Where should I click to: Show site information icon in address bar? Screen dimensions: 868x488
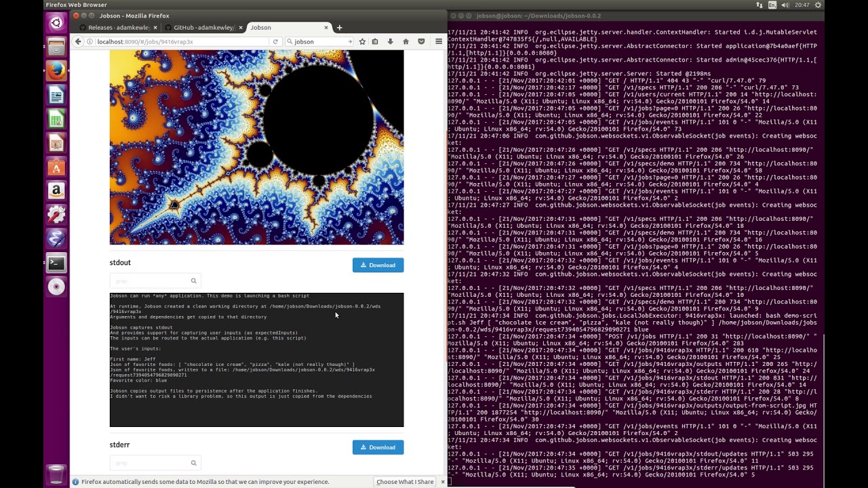point(90,41)
